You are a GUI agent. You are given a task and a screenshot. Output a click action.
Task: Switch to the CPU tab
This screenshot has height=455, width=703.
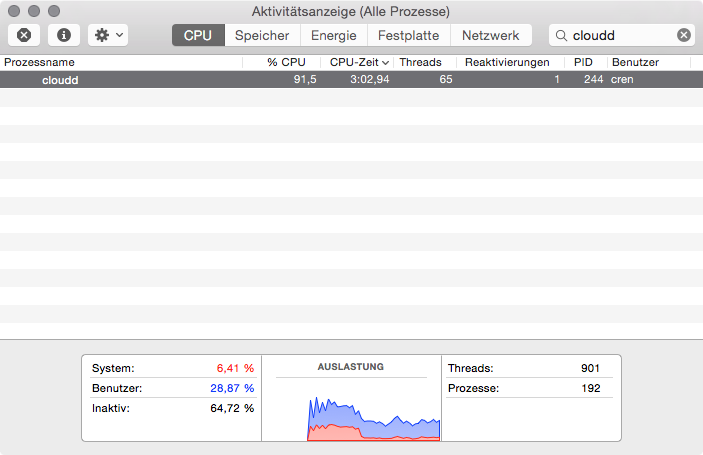[197, 35]
